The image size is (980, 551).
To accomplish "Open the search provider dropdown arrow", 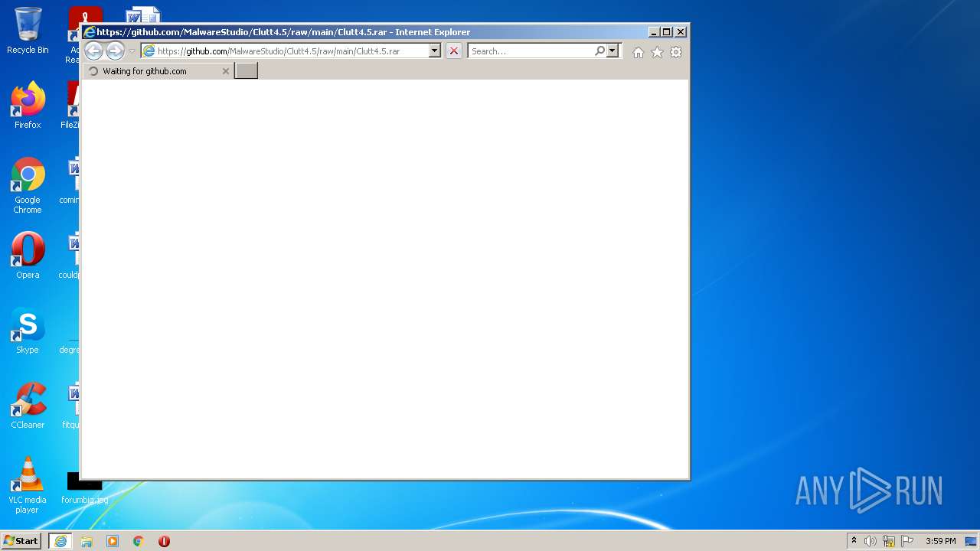I will (612, 51).
